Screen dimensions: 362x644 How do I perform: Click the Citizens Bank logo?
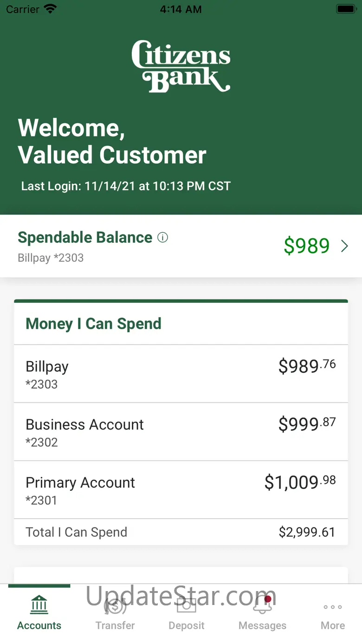pos(181,66)
